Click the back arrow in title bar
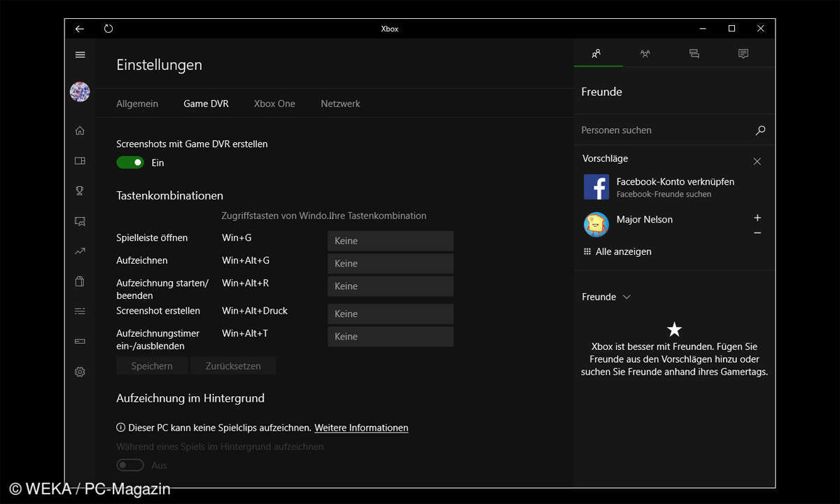 [80, 29]
